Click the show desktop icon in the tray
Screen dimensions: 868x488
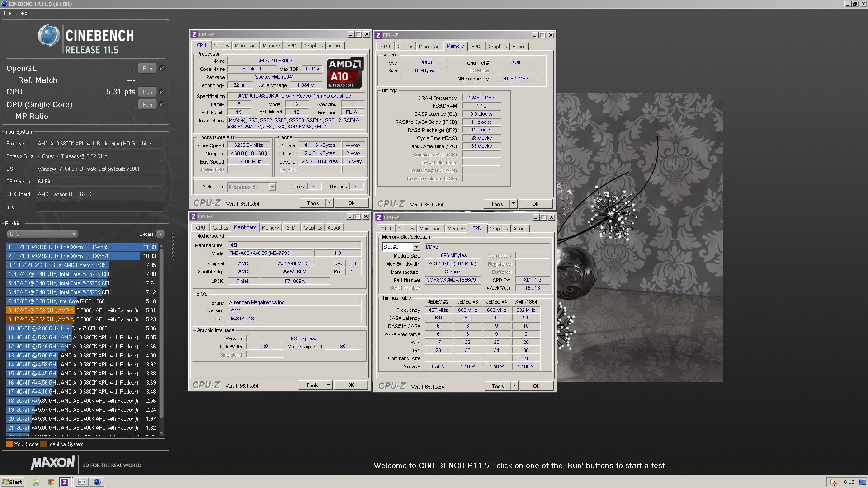(863, 482)
